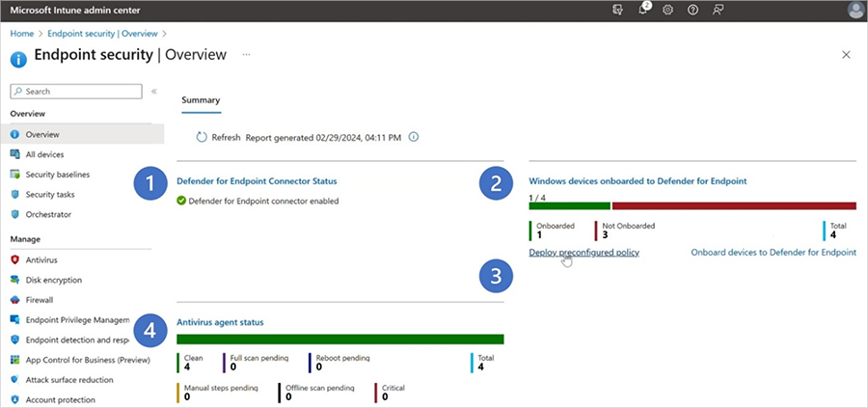Click the Refresh icon in Summary
This screenshot has height=408, width=868.
pyautogui.click(x=203, y=137)
